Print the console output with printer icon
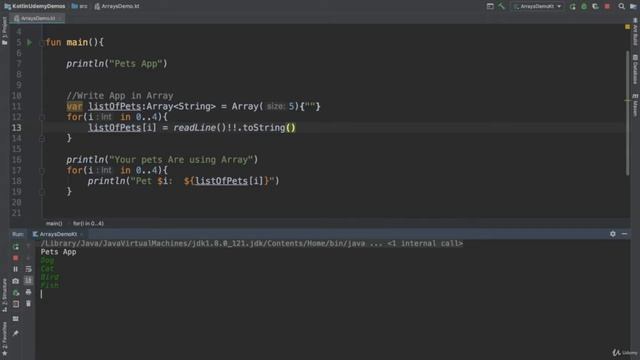This screenshot has width=640, height=360. 28,292
